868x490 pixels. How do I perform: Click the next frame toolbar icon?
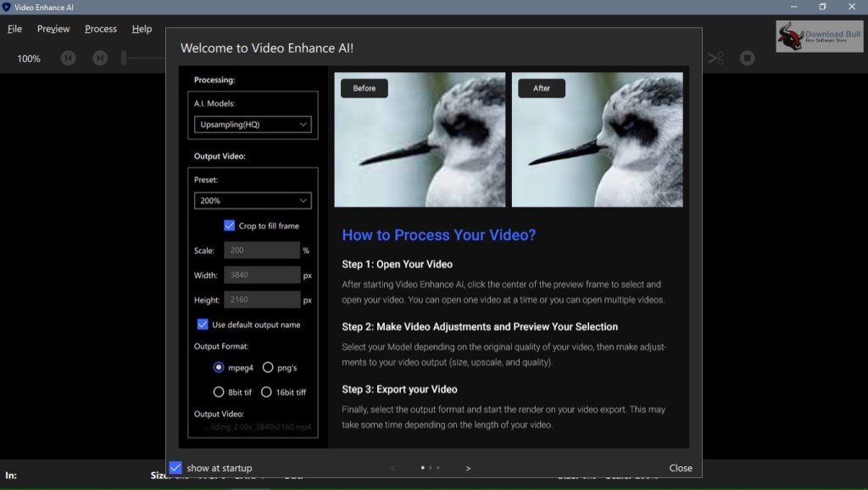pos(100,58)
